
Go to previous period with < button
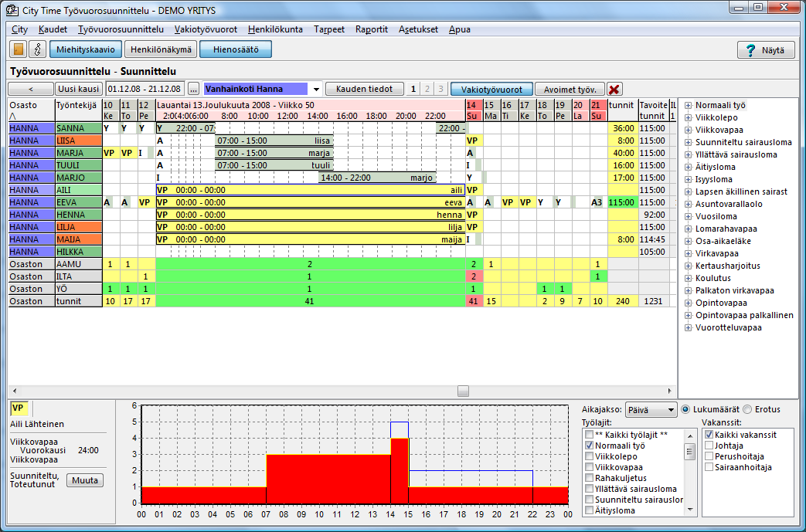tap(31, 89)
